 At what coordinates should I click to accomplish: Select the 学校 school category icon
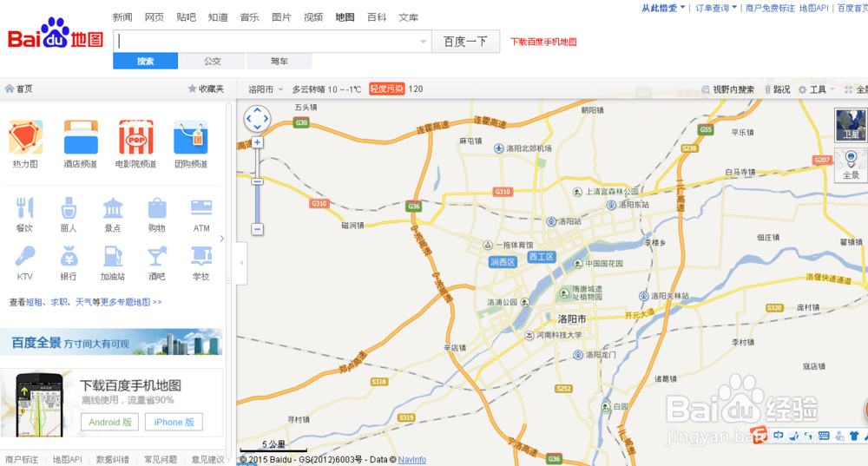click(x=201, y=256)
